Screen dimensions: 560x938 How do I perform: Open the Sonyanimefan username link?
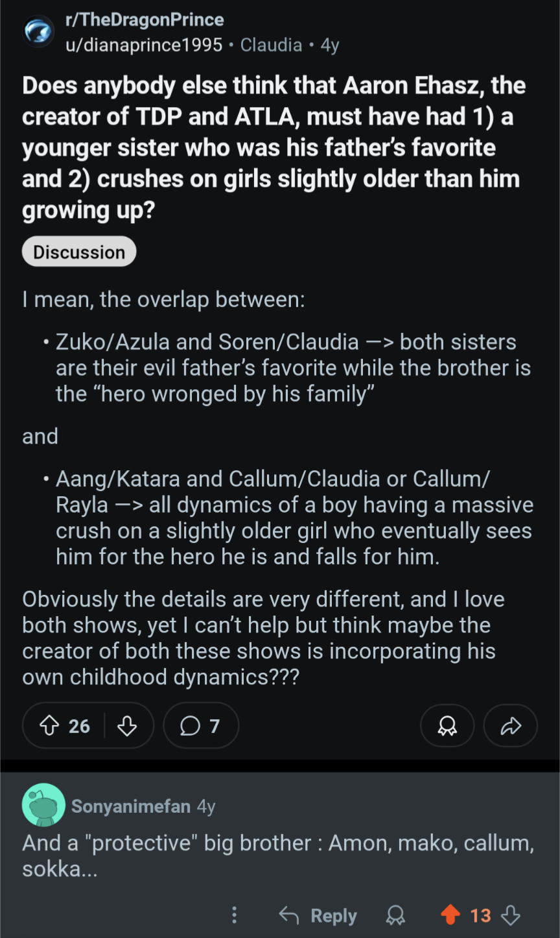pos(131,806)
